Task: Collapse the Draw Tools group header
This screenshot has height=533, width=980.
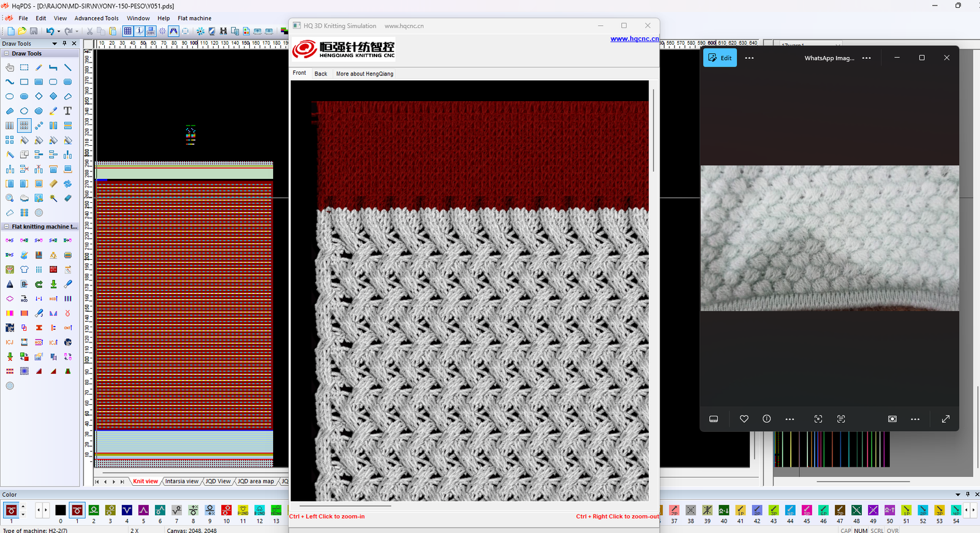Action: click(7, 54)
